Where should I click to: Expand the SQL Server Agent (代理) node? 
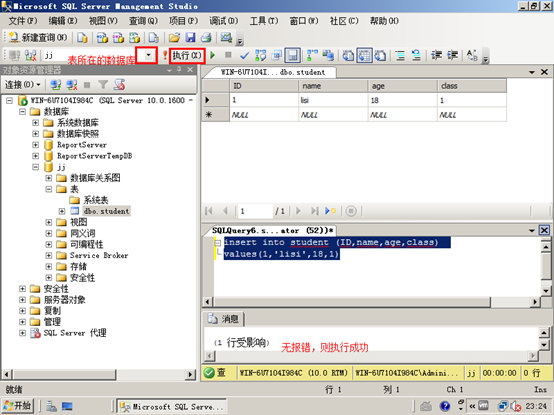(23, 333)
